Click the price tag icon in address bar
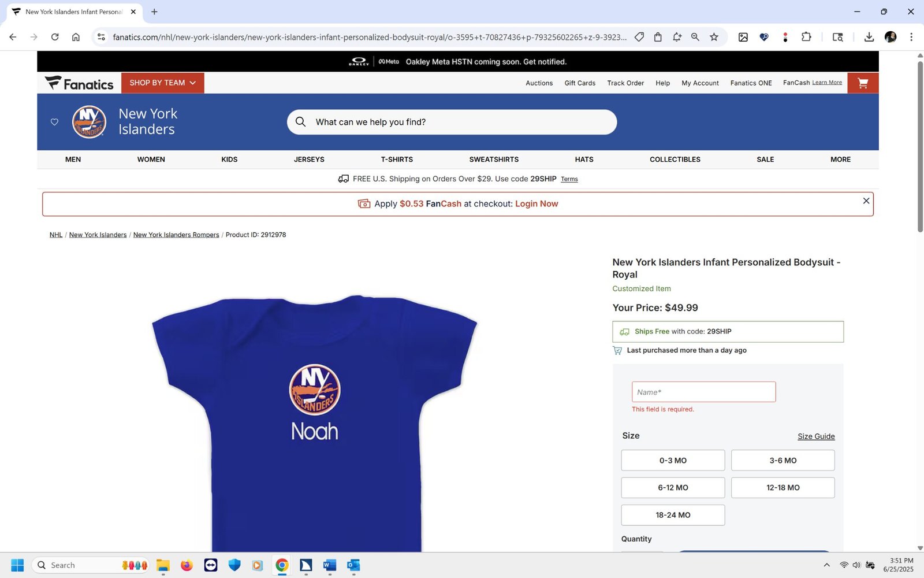The width and height of the screenshot is (924, 578). tap(639, 37)
